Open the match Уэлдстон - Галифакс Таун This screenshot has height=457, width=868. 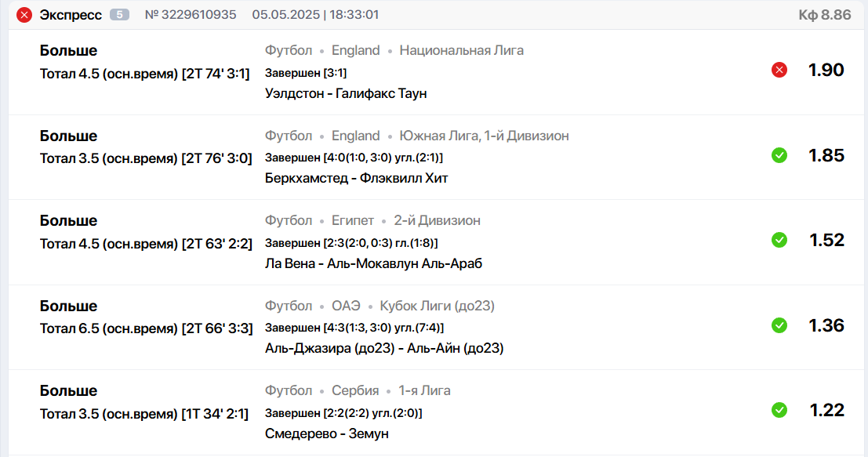click(x=346, y=93)
